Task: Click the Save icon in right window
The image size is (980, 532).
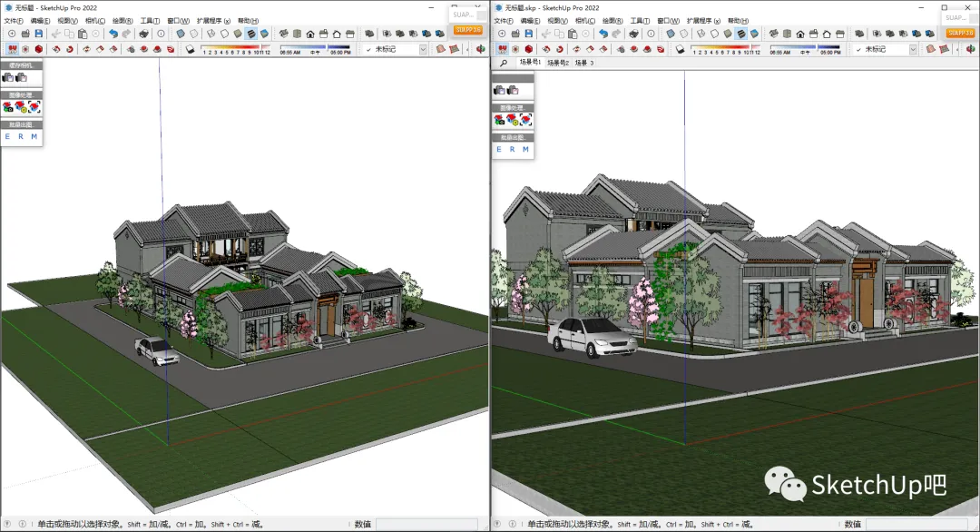Action: (x=529, y=34)
